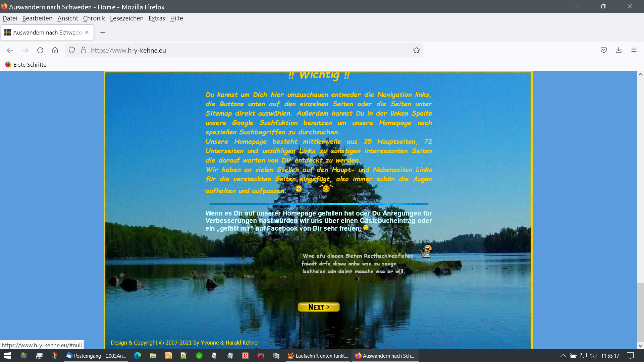Close the Auswandern nach Schweden tab

coord(87,33)
